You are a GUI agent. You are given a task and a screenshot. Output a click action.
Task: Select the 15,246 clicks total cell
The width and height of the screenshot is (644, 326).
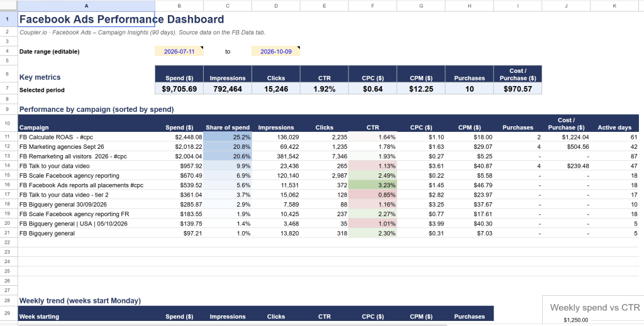(276, 89)
